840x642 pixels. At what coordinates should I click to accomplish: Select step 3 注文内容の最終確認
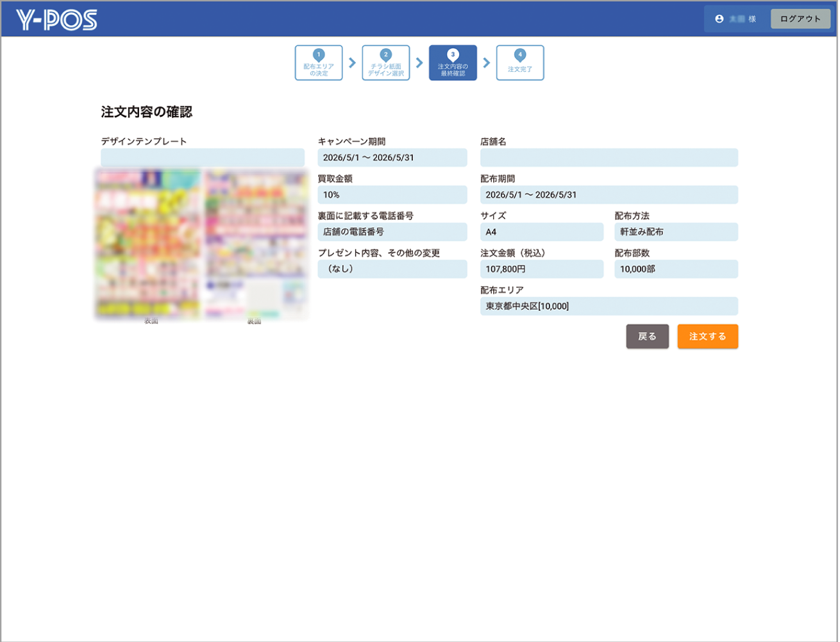click(x=453, y=63)
